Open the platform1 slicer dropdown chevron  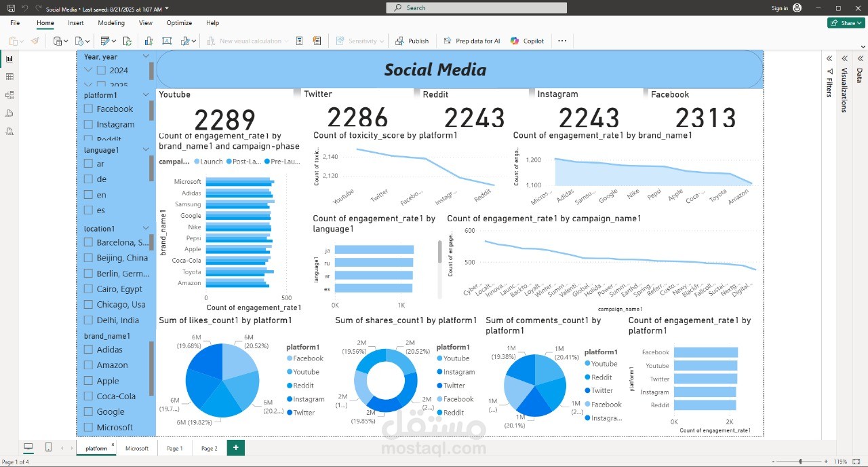(x=146, y=95)
